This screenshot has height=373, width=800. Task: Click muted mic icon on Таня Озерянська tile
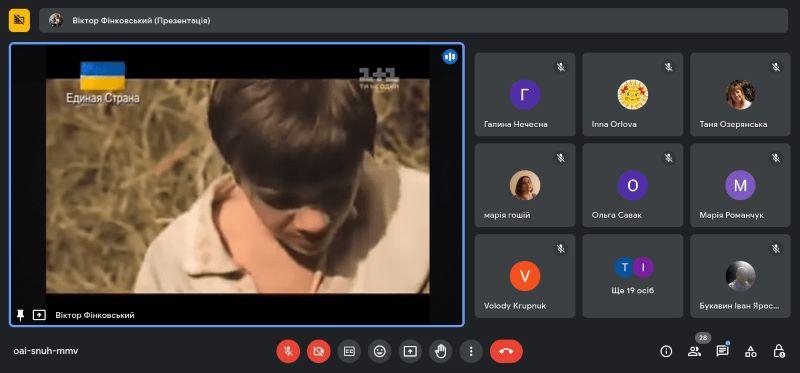776,67
